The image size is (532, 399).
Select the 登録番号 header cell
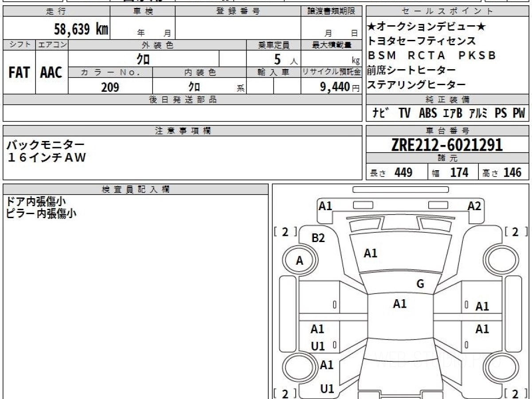coord(238,12)
